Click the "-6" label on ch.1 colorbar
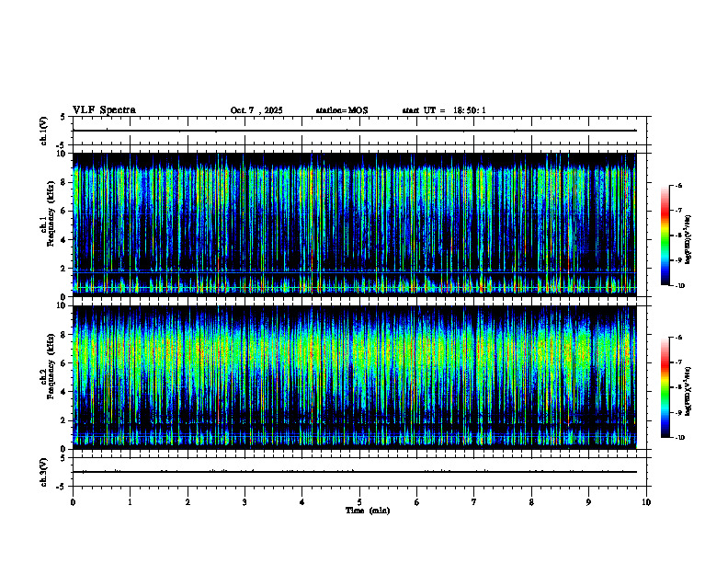The image size is (728, 563). (678, 186)
